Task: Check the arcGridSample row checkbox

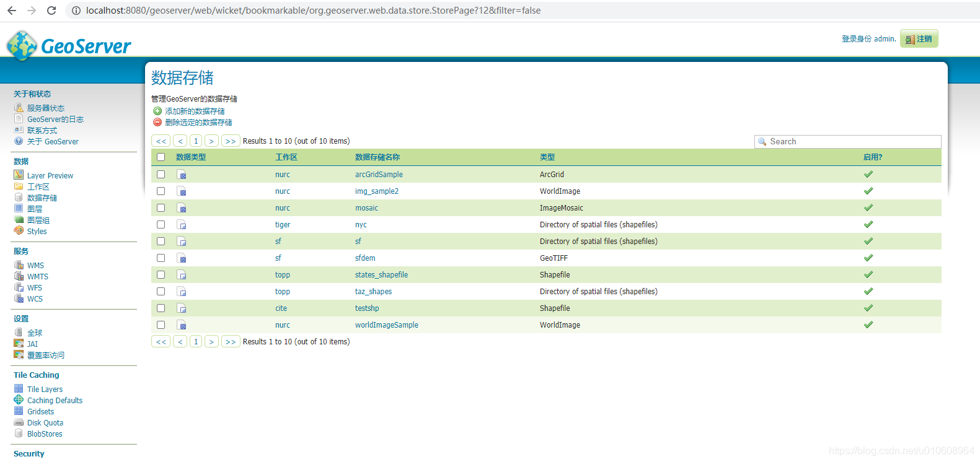Action: coord(161,175)
